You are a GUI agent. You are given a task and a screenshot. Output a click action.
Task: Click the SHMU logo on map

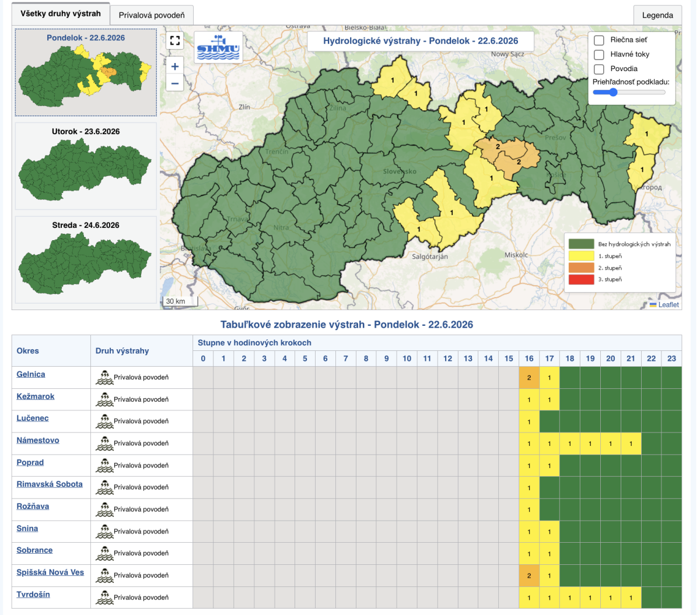coord(218,47)
